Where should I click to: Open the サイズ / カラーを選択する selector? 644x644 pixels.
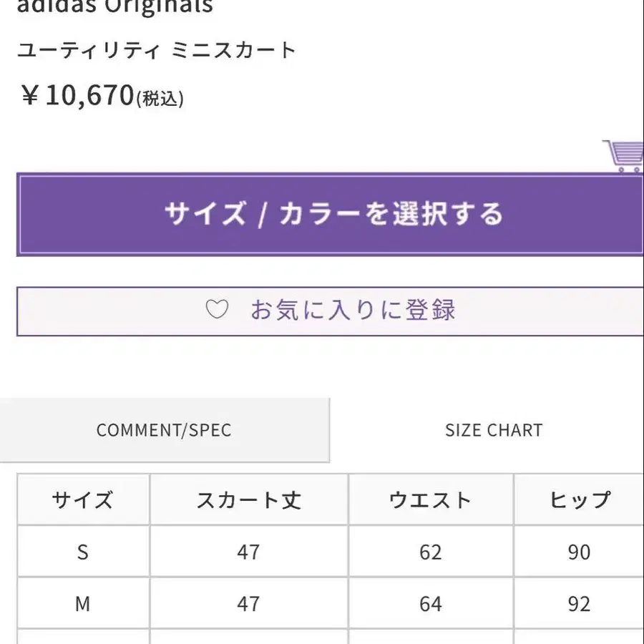click(x=333, y=214)
